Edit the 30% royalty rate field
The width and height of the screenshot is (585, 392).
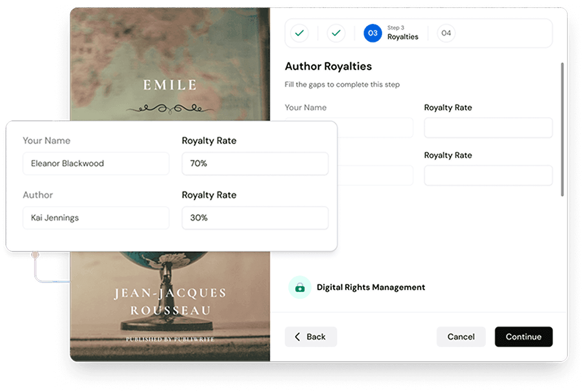click(255, 218)
